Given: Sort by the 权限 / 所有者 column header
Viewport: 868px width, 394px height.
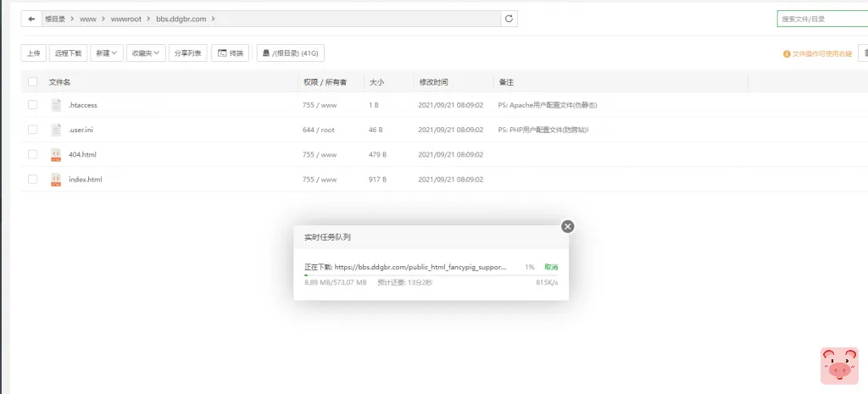Looking at the screenshot, I should click(325, 82).
